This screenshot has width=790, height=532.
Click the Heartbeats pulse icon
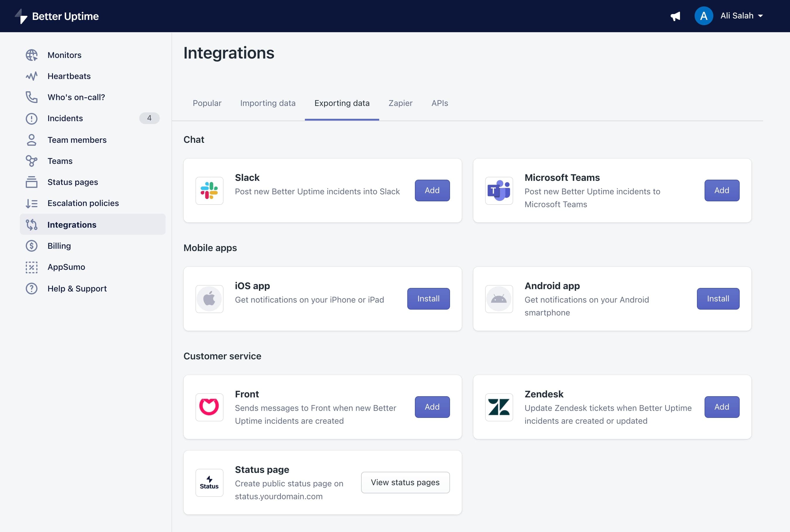coord(32,76)
